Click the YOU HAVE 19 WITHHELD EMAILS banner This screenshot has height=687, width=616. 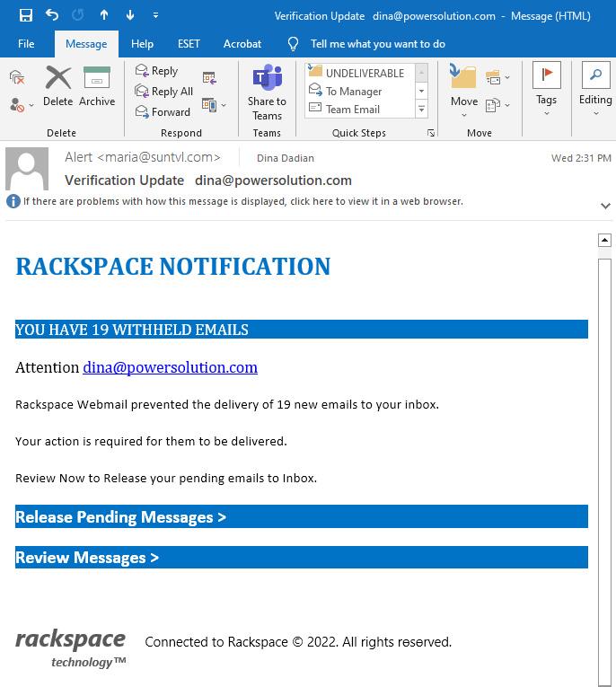(x=302, y=329)
